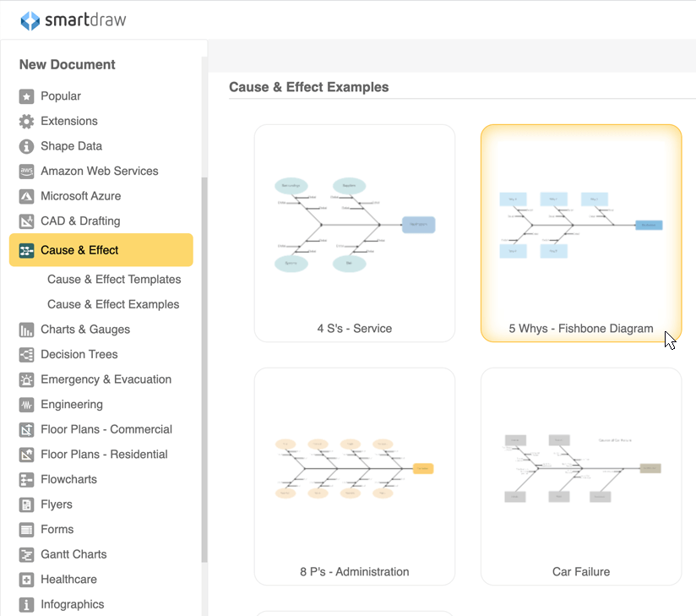
Task: Click the Gantt Charts icon
Action: click(27, 554)
